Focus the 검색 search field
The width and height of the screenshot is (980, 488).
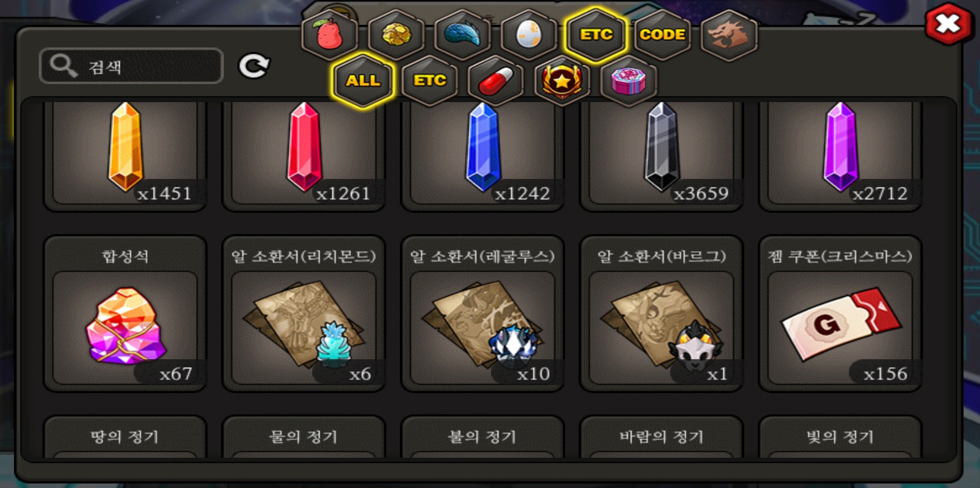coord(131,66)
